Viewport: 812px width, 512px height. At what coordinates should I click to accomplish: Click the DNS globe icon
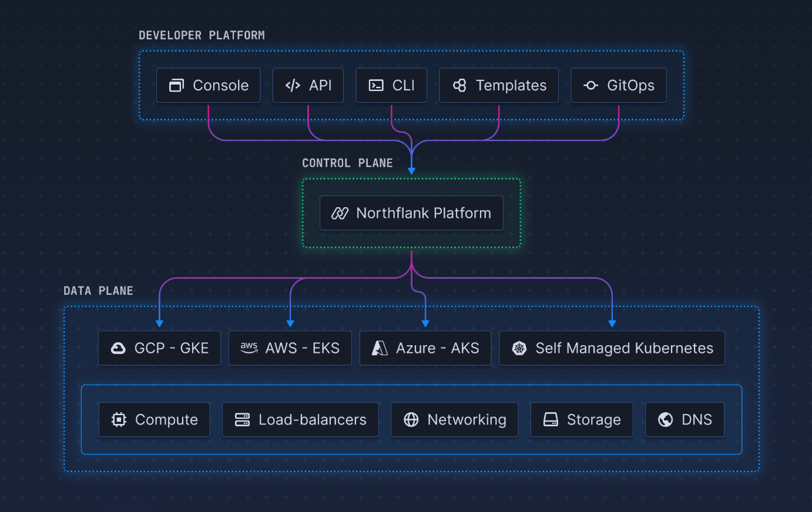(x=665, y=420)
